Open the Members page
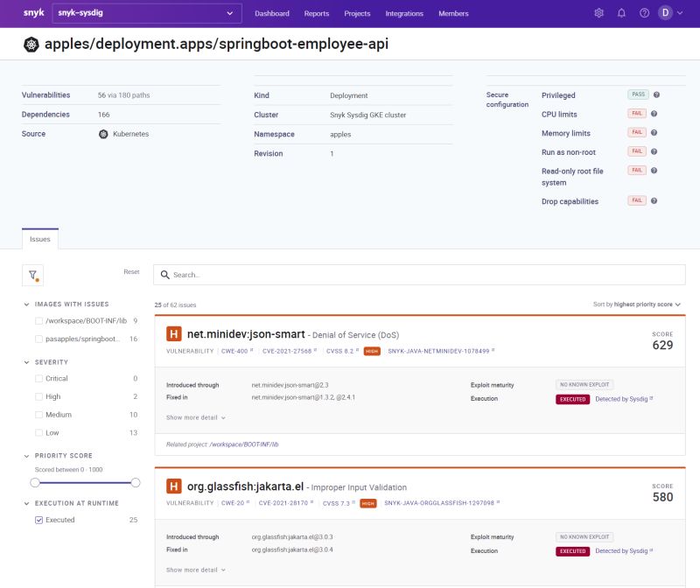The image size is (700, 588). coord(453,13)
